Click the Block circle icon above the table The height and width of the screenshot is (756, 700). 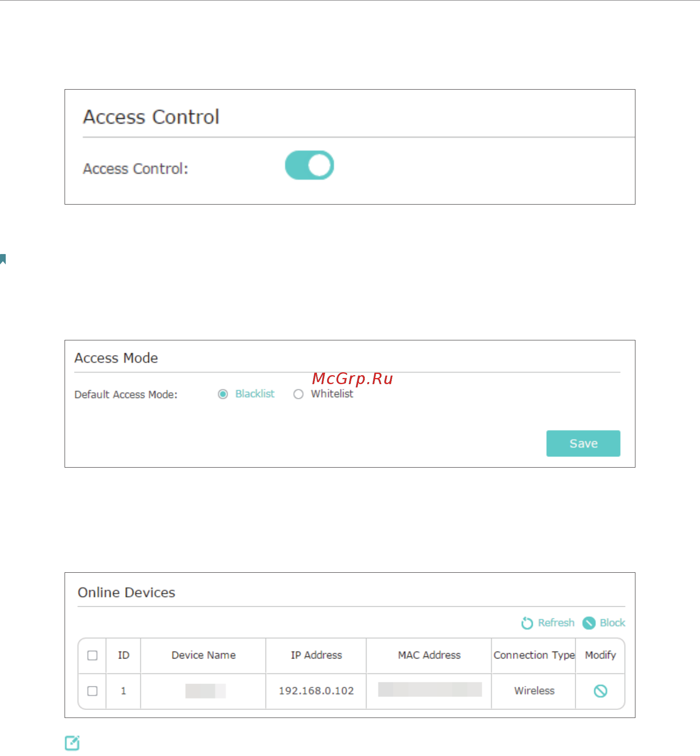pyautogui.click(x=589, y=623)
